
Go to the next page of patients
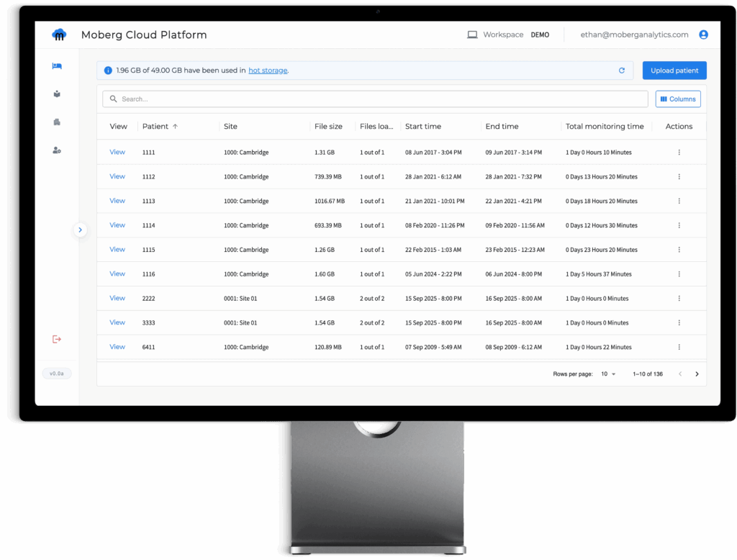tap(697, 374)
